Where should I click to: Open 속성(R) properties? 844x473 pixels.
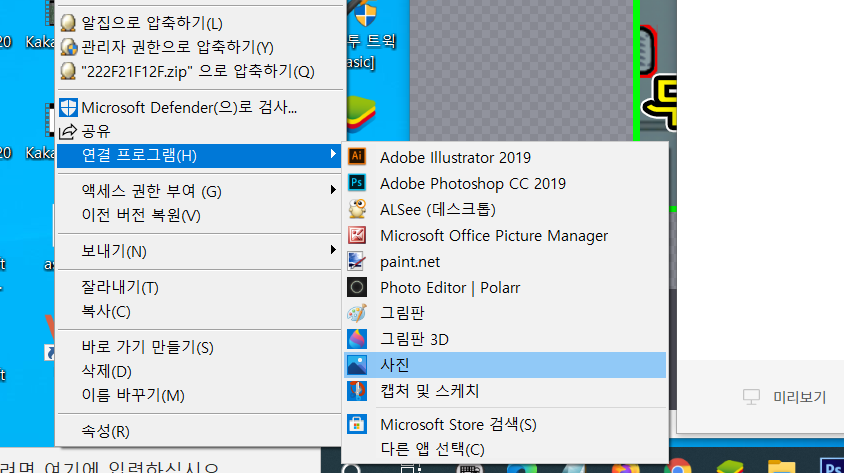(x=200, y=431)
